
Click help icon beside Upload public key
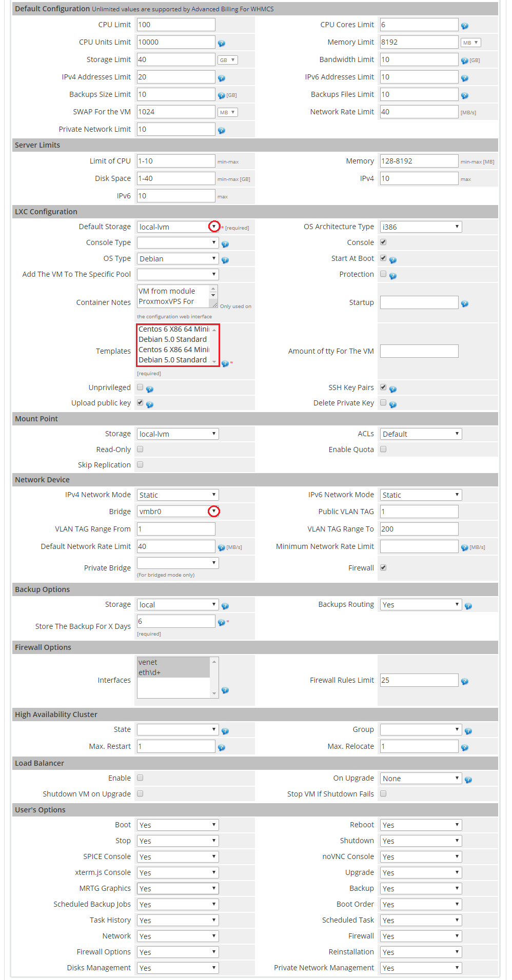[x=149, y=404]
